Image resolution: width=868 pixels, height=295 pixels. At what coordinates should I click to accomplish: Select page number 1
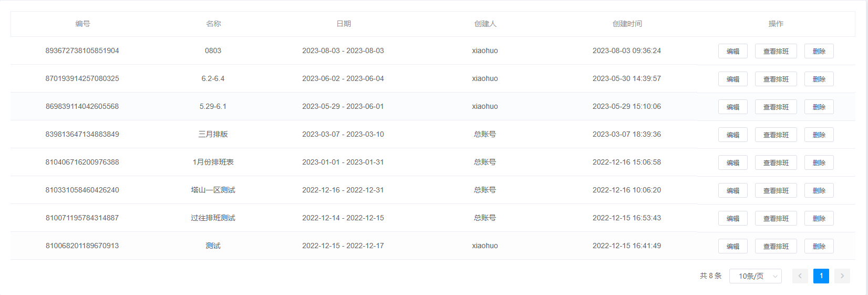(821, 276)
